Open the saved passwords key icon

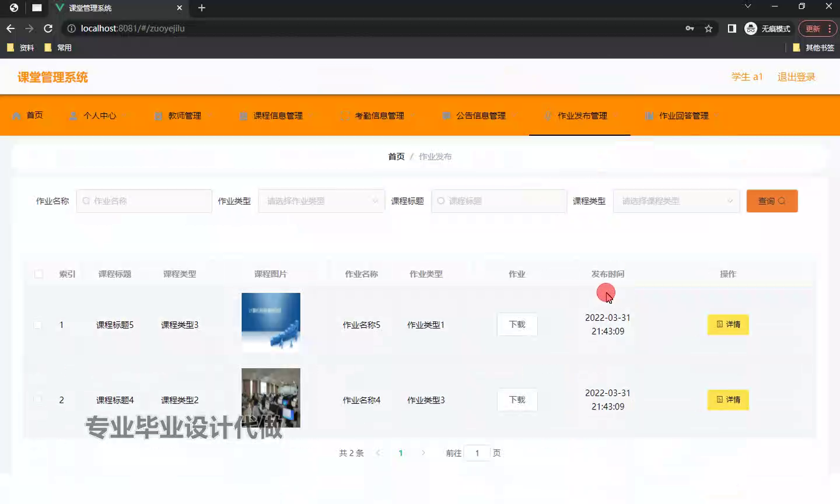click(689, 28)
